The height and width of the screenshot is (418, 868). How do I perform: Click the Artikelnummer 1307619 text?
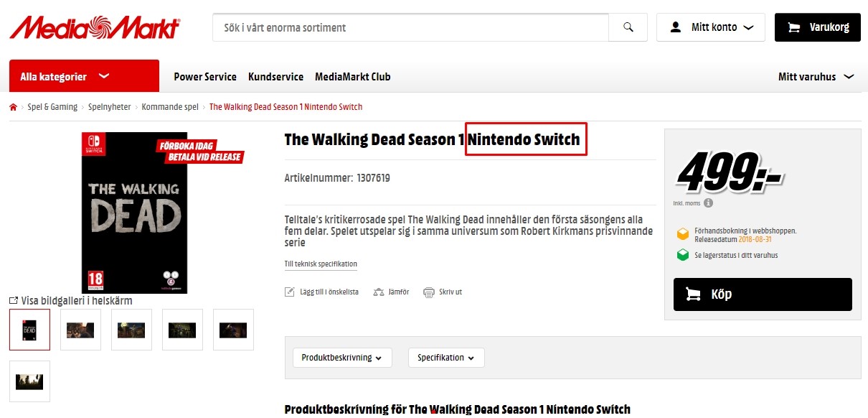pos(337,178)
